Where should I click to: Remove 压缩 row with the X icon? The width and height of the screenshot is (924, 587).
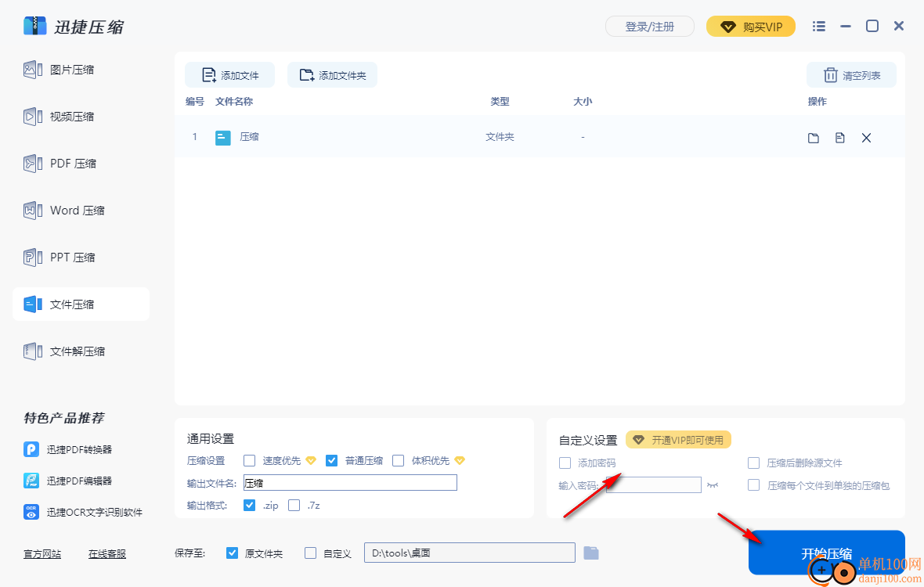point(866,138)
